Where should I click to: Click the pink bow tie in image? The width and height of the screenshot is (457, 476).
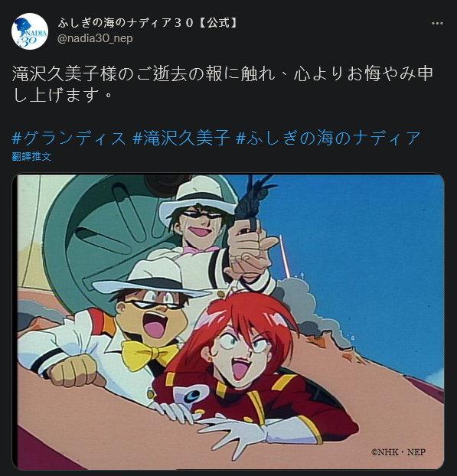pos(202,249)
